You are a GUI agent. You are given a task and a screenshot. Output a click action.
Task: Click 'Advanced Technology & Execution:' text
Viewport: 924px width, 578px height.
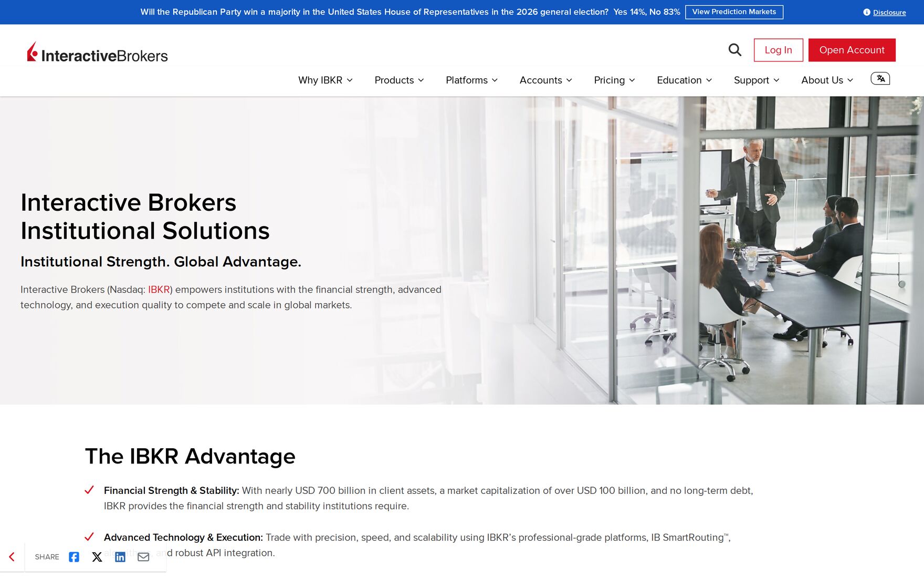coord(183,537)
